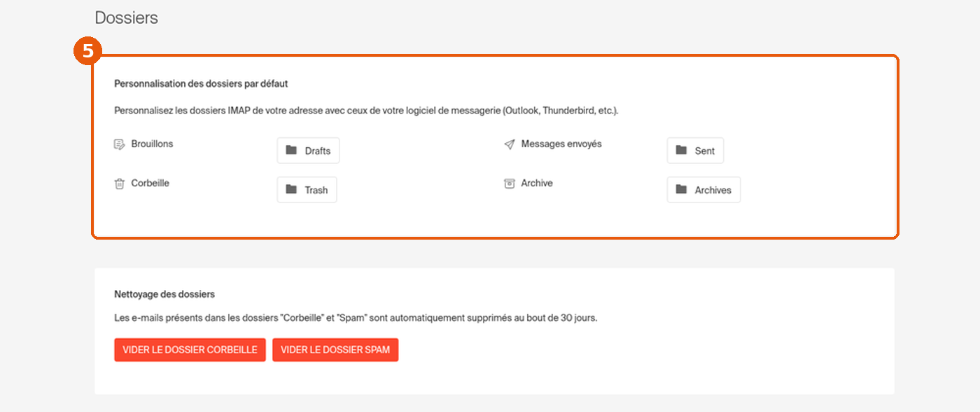Screen dimensions: 980x412
Task: Select the Archive label text
Action: point(537,183)
